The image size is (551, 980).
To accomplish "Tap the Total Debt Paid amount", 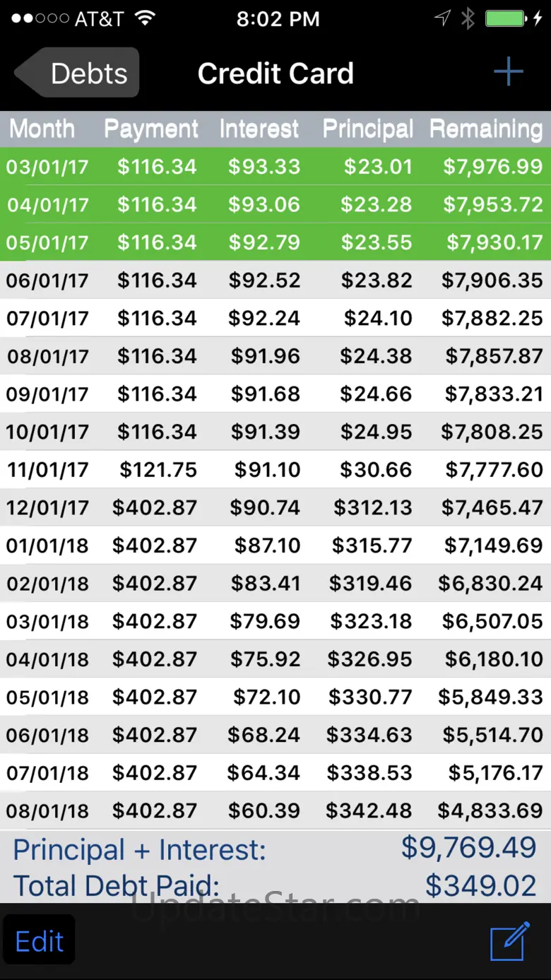I will (480, 885).
